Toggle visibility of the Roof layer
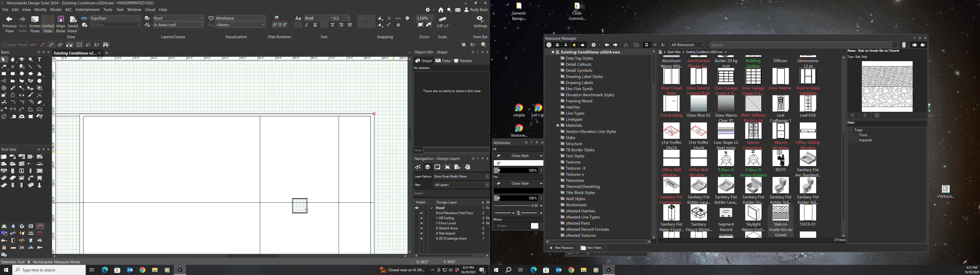Screen dimensions: 980x275 click(416, 208)
